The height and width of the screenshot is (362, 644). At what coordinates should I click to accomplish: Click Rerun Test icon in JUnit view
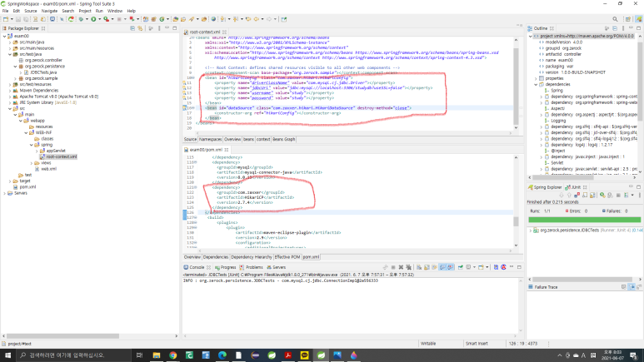pos(602,195)
